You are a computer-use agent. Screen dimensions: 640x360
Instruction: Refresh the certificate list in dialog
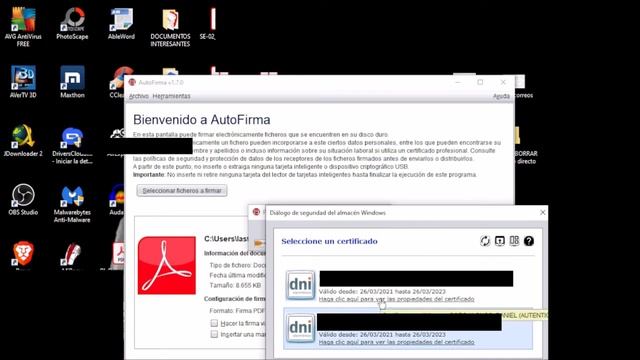point(484,241)
